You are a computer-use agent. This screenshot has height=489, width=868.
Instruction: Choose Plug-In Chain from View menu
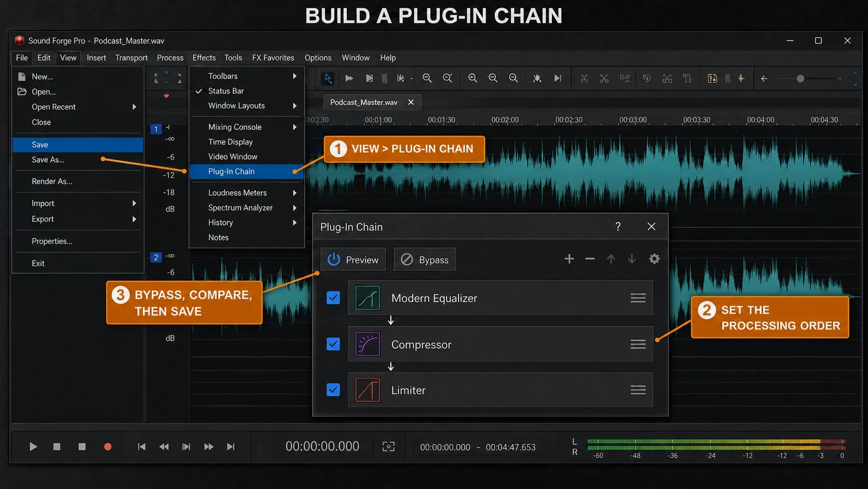(x=247, y=171)
